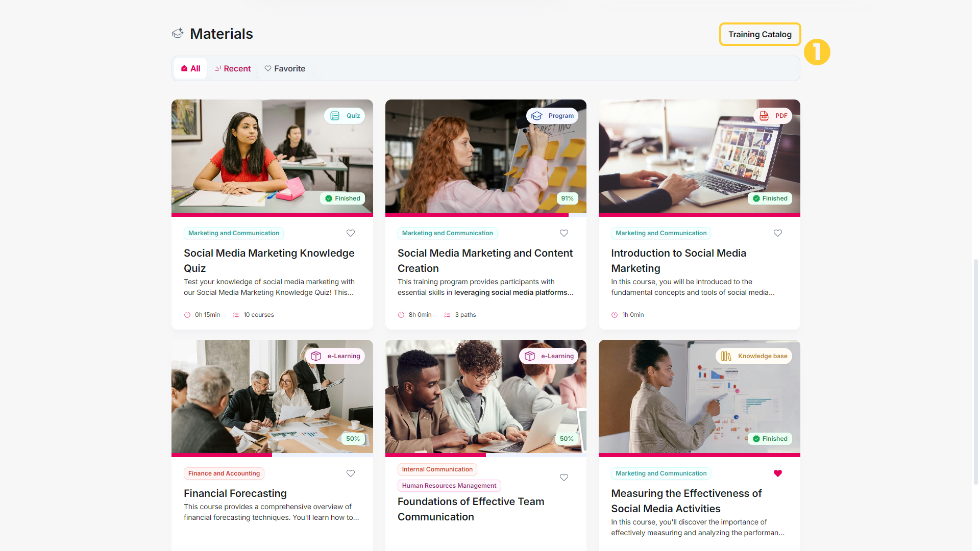Viewport: 980px width, 551px height.
Task: Click the Finance and Accounting category tag
Action: tap(224, 473)
